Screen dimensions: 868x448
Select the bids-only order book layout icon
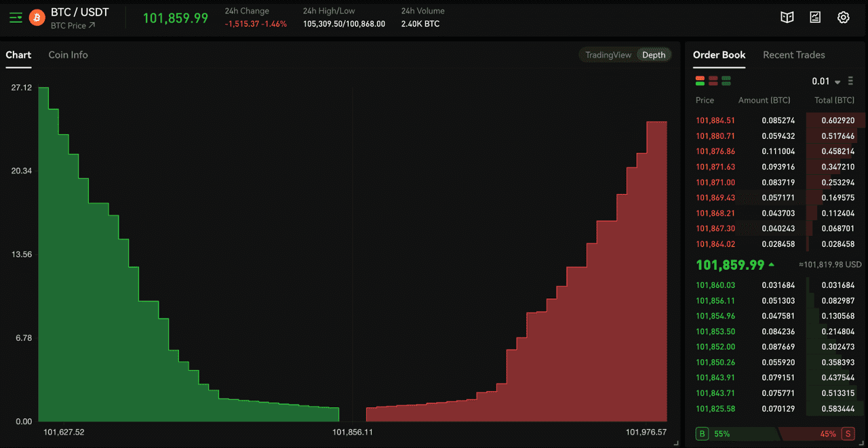point(726,80)
